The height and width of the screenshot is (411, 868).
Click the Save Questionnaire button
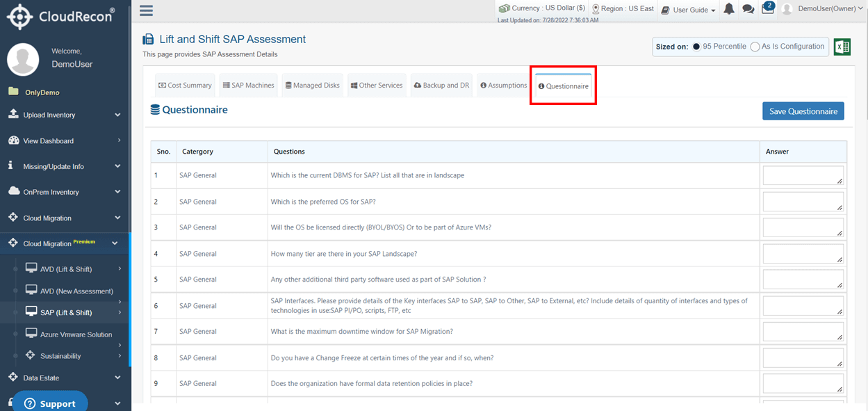point(803,111)
